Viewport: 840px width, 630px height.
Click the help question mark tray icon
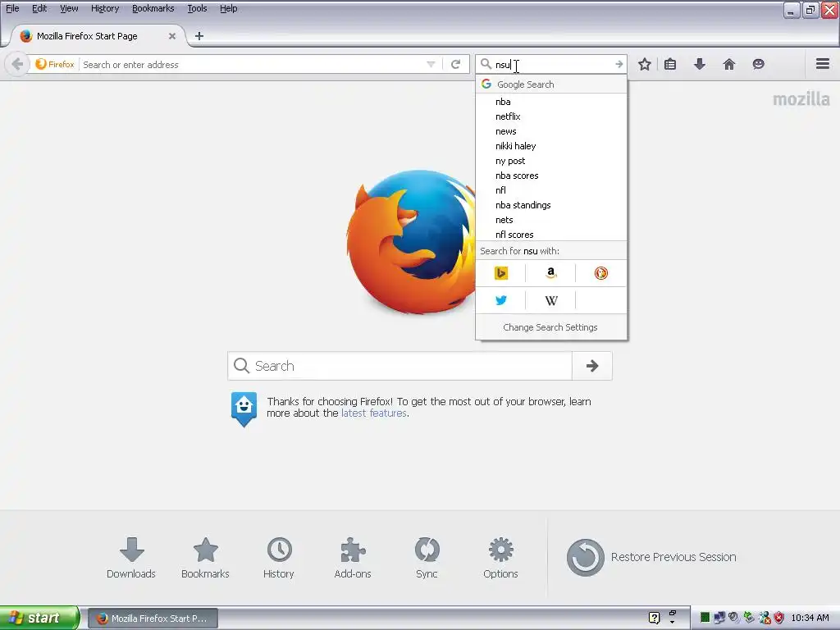pyautogui.click(x=654, y=618)
